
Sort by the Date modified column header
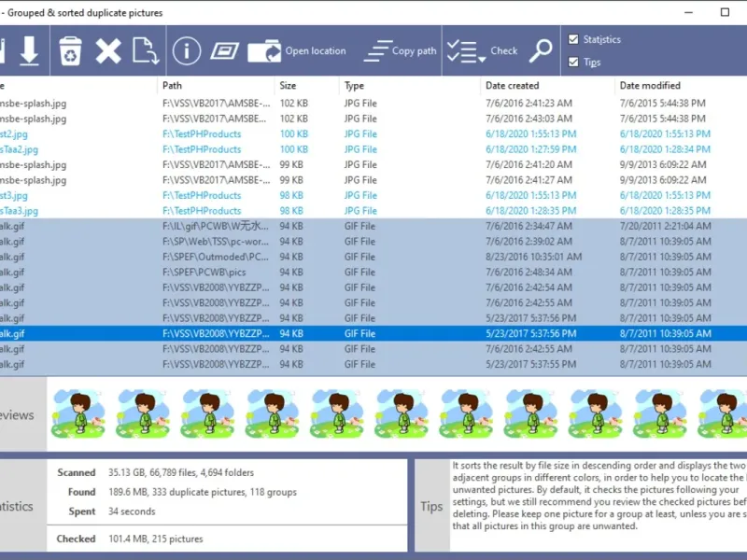[x=650, y=85]
